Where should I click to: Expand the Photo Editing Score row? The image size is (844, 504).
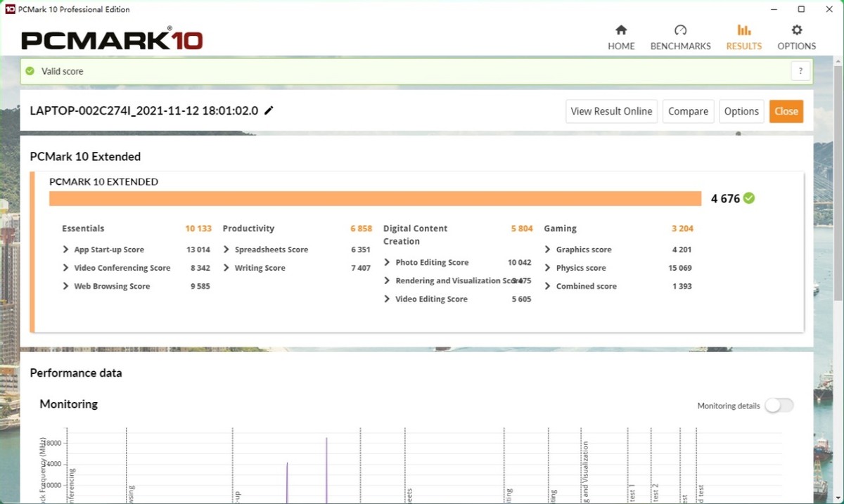coord(388,262)
